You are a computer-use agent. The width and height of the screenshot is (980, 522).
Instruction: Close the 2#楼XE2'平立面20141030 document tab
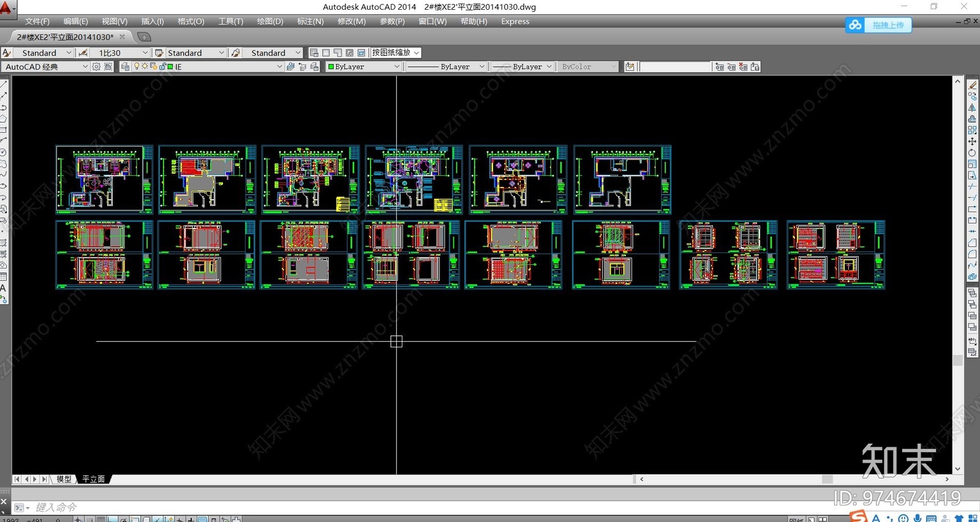point(122,37)
